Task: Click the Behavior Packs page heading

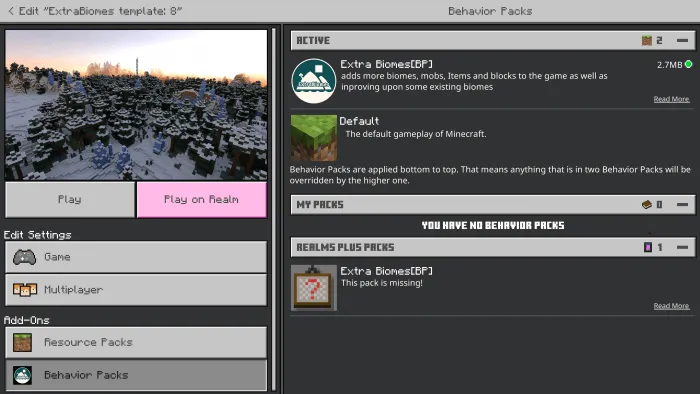Action: click(490, 11)
